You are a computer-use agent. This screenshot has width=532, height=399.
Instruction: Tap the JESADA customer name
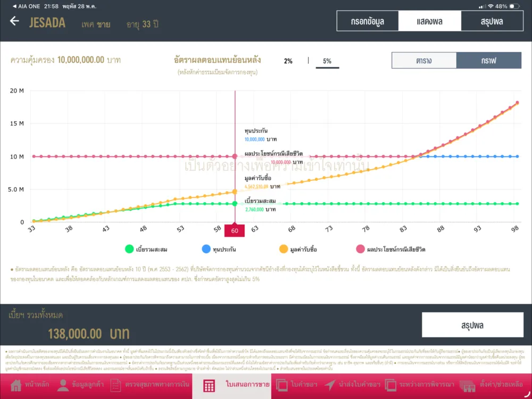pyautogui.click(x=47, y=23)
